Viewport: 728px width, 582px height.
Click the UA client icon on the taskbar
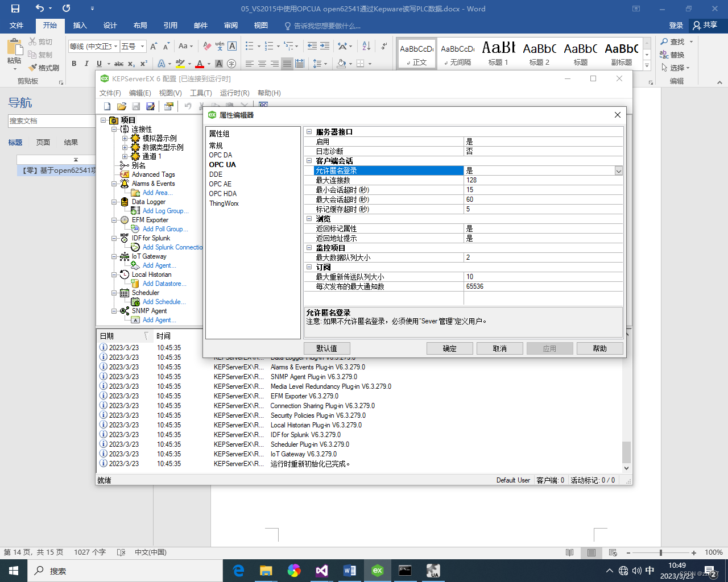pos(433,571)
